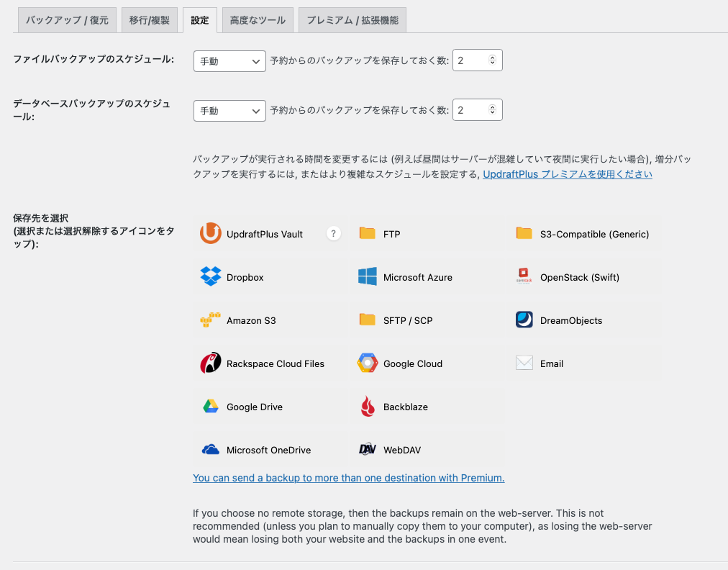728x570 pixels.
Task: Click the Microsoft OneDrive label text
Action: pos(269,450)
